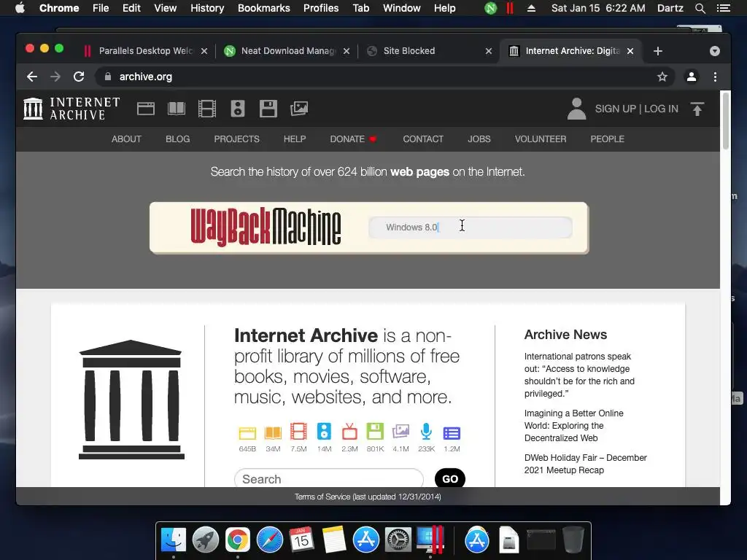
Task: Open the VOLUNTEER nav link
Action: 541,139
